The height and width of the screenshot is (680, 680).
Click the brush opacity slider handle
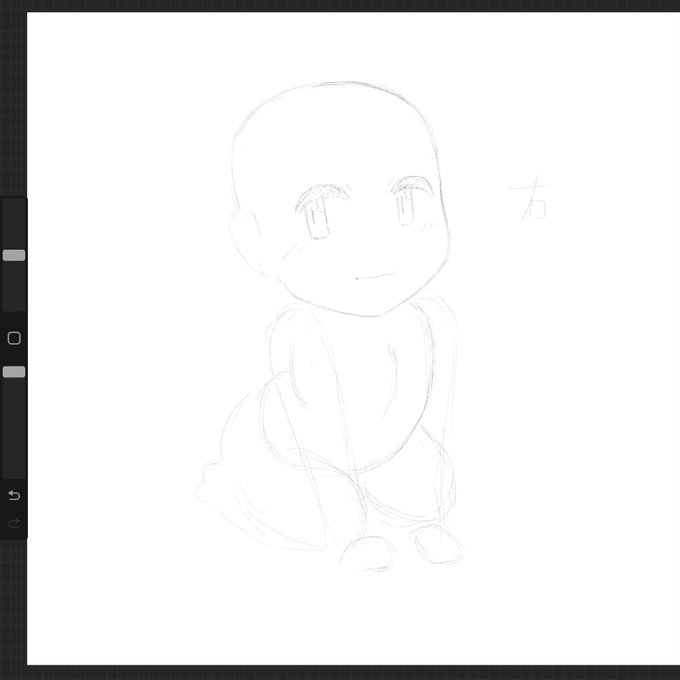pos(14,372)
